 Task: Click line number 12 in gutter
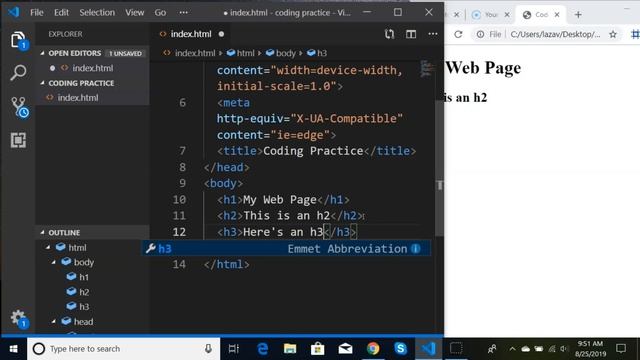click(179, 232)
